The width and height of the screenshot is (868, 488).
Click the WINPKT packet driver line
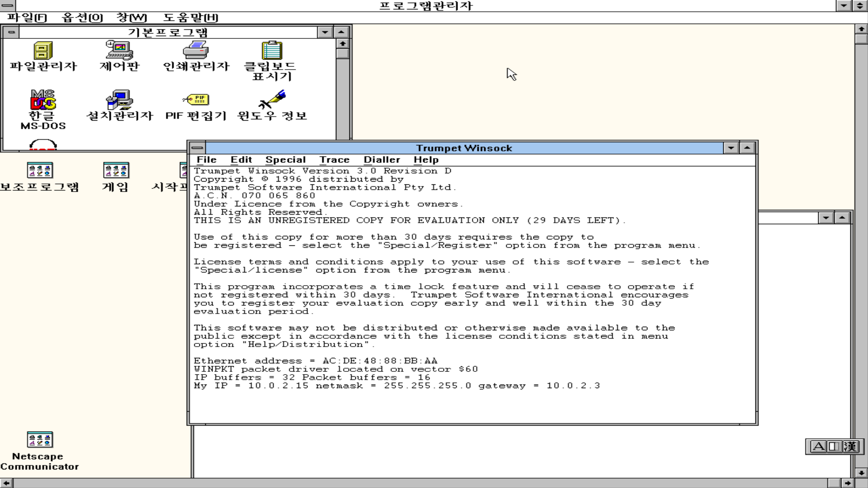(336, 369)
